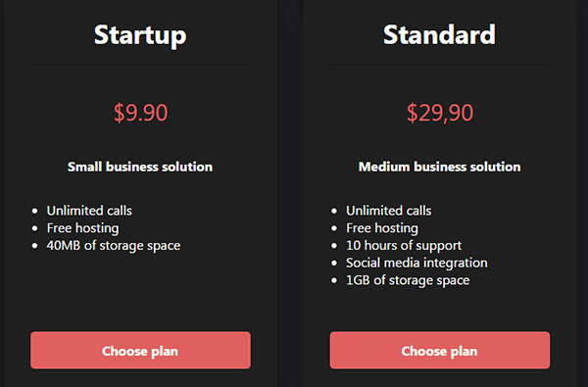588x387 pixels.
Task: Click '40MB of storage space' item
Action: click(114, 246)
